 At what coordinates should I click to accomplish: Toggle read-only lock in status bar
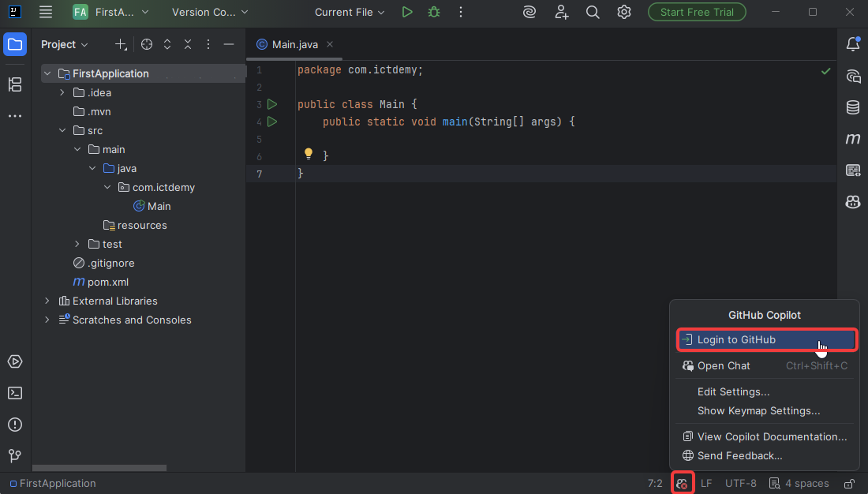[x=848, y=484]
